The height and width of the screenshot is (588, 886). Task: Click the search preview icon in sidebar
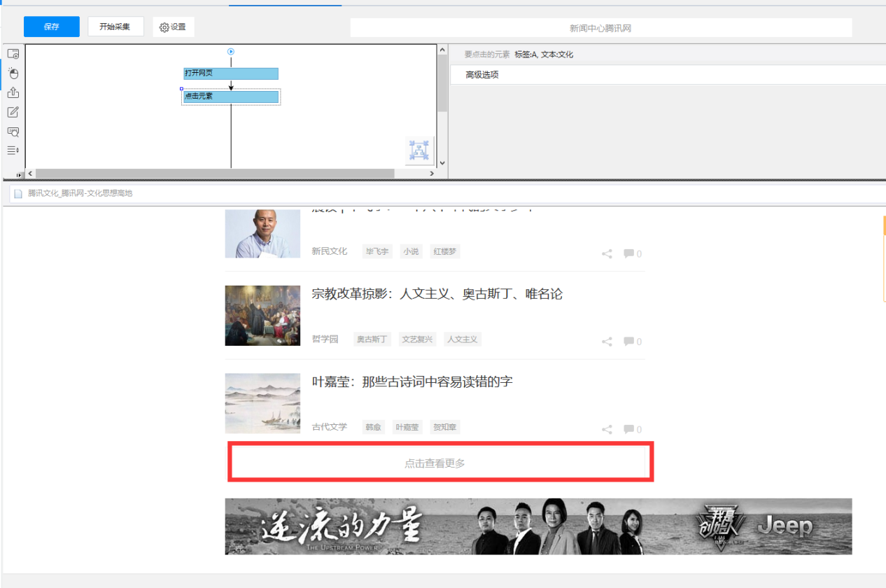click(x=13, y=132)
